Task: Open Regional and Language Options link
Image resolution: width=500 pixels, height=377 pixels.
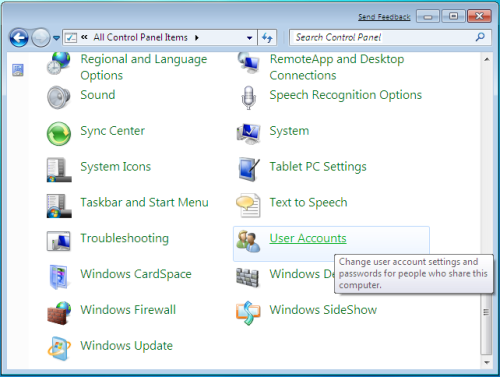Action: pyautogui.click(x=144, y=67)
